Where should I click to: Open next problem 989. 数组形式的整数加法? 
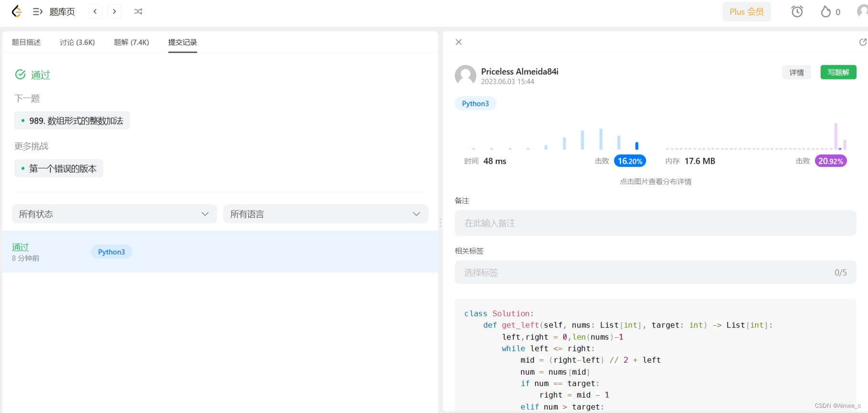72,121
